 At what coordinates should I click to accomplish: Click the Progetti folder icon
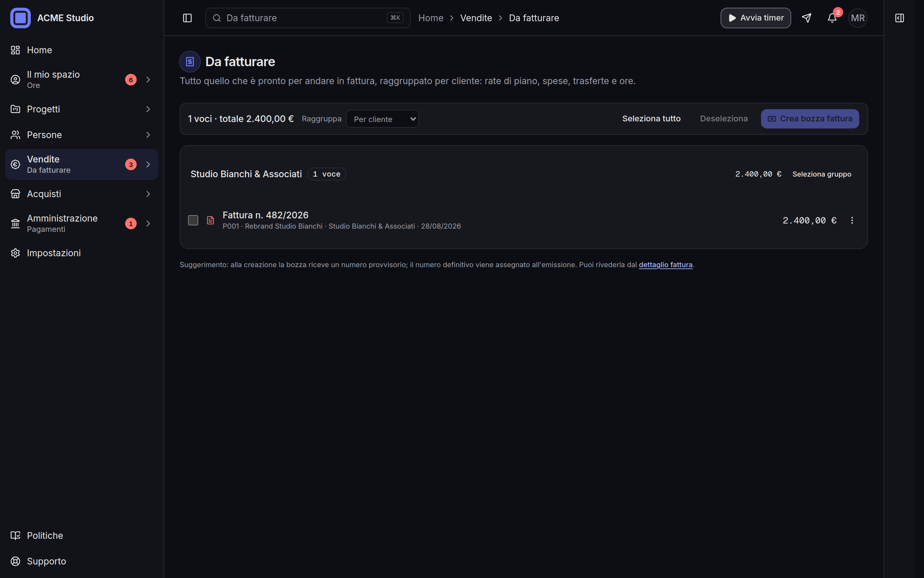(15, 109)
